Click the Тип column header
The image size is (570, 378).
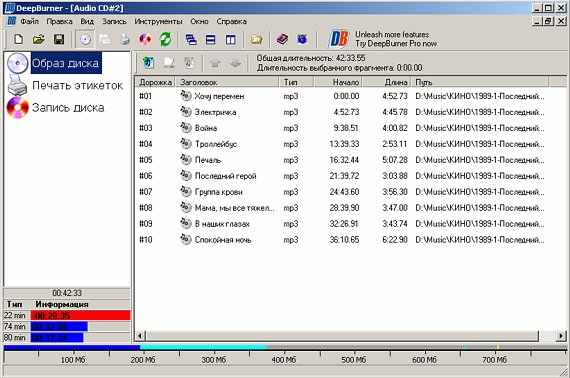296,82
